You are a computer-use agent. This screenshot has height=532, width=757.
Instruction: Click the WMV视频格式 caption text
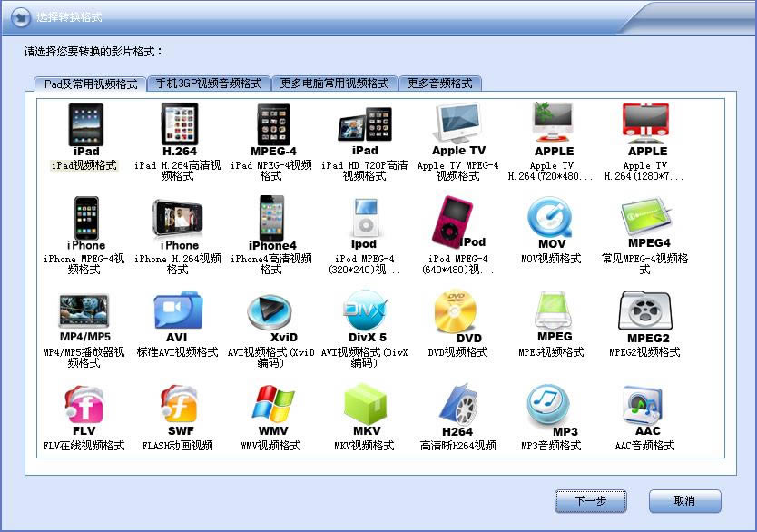click(x=271, y=446)
